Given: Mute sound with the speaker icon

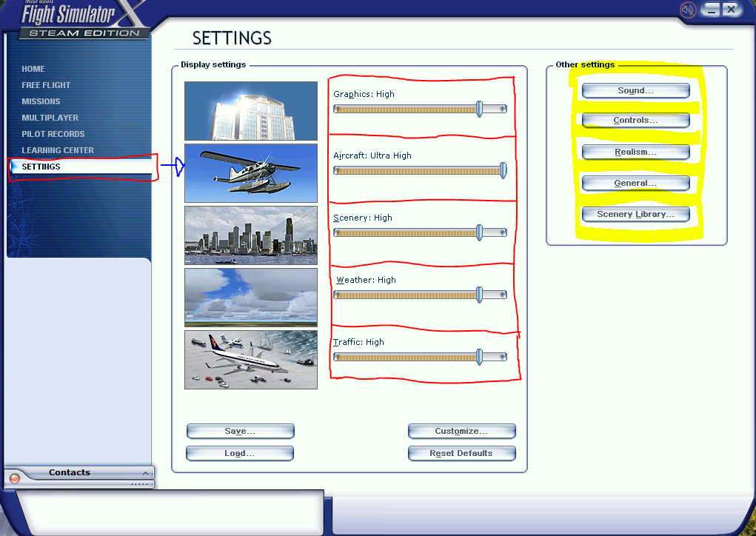Looking at the screenshot, I should point(688,10).
